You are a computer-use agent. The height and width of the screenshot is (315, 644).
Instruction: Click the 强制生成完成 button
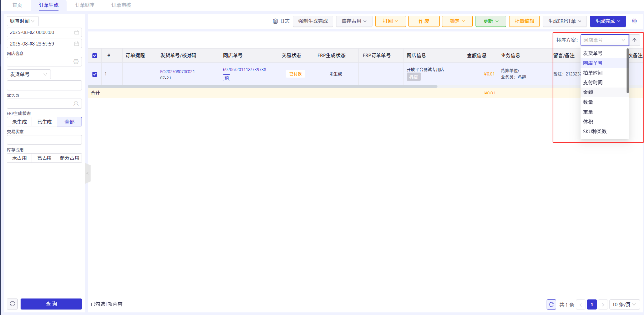point(313,21)
